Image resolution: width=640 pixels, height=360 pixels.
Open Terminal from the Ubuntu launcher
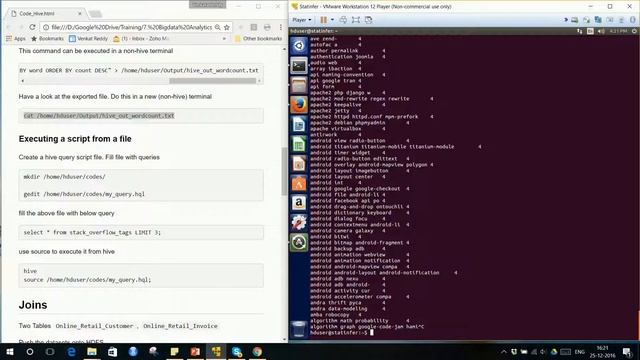point(299,65)
